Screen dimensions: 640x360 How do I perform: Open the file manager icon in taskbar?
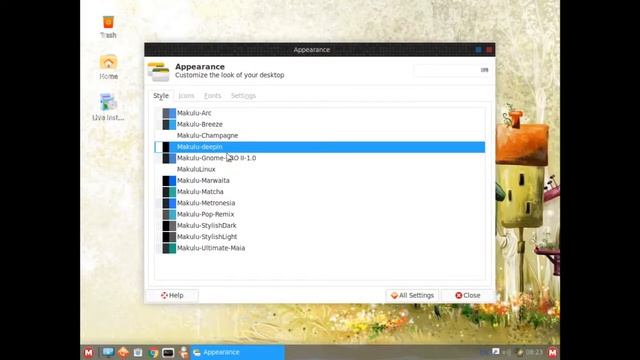tap(138, 352)
